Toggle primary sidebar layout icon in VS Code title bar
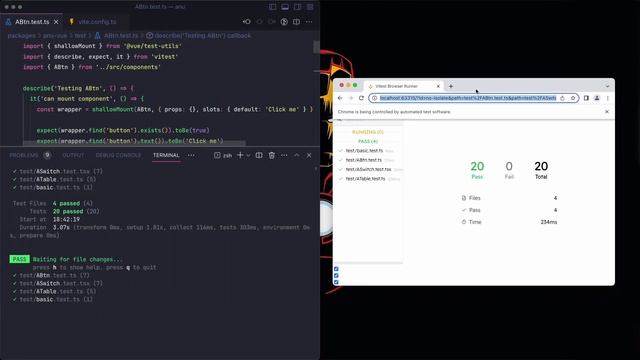640x360 pixels. click(x=273, y=7)
